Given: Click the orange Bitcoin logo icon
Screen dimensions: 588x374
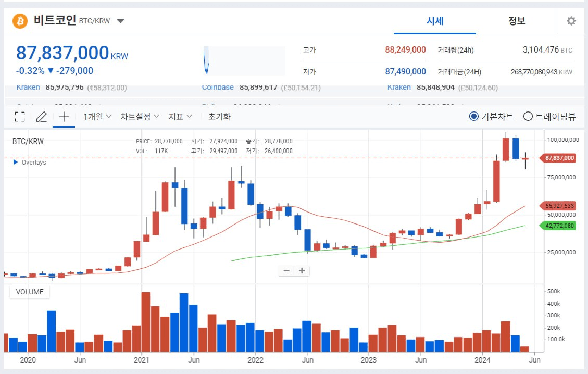Looking at the screenshot, I should click(20, 21).
